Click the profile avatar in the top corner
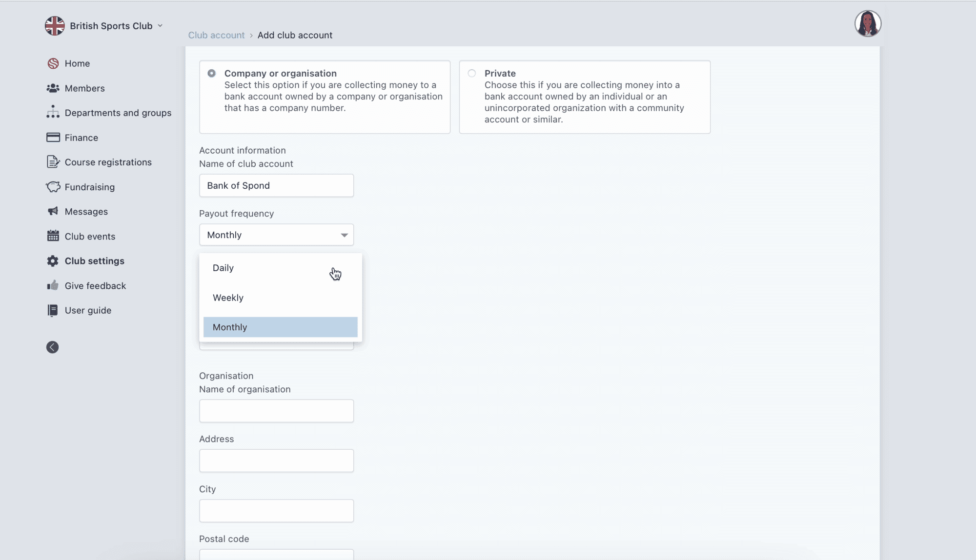This screenshot has height=560, width=976. pyautogui.click(x=868, y=23)
